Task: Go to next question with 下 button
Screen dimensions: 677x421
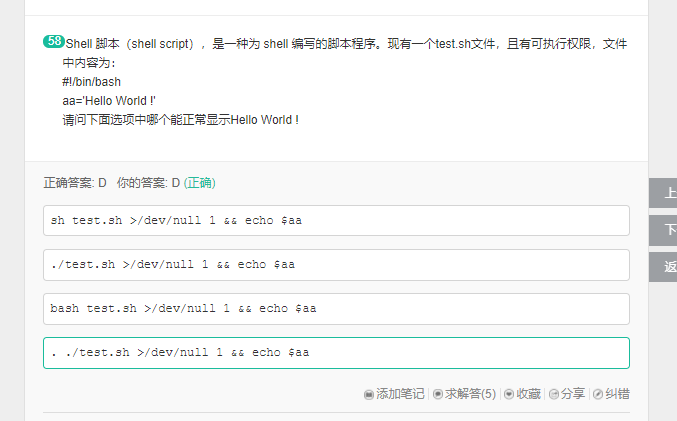Action: pos(663,230)
